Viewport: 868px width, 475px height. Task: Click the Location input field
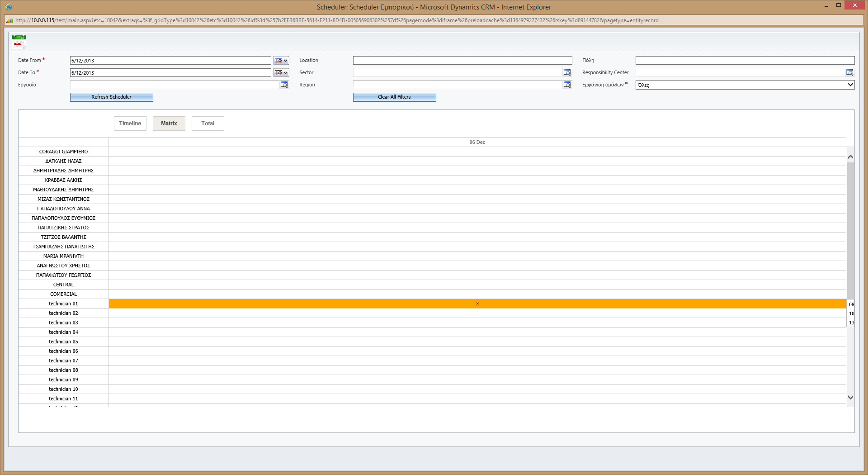coord(462,61)
